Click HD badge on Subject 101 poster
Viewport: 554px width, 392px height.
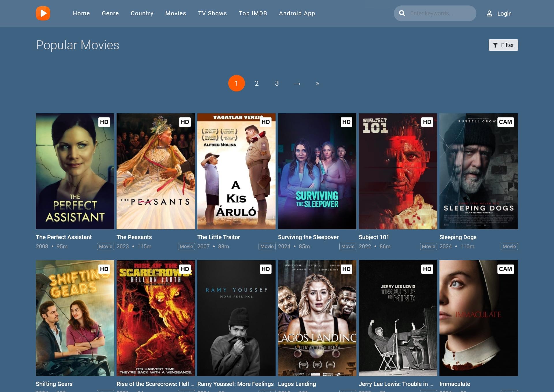pyautogui.click(x=427, y=122)
